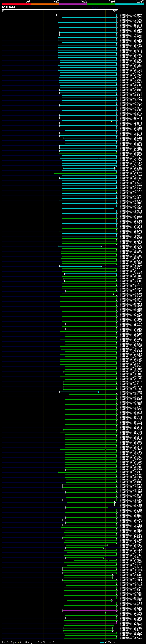Click the red 20% identity legend segment
This screenshot has height=644, width=146.
click(16, 4)
